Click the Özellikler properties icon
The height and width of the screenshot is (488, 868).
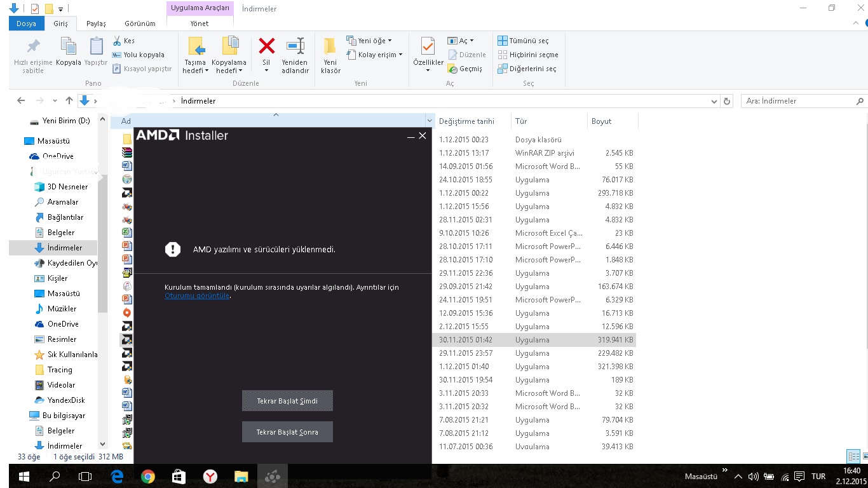(x=428, y=47)
